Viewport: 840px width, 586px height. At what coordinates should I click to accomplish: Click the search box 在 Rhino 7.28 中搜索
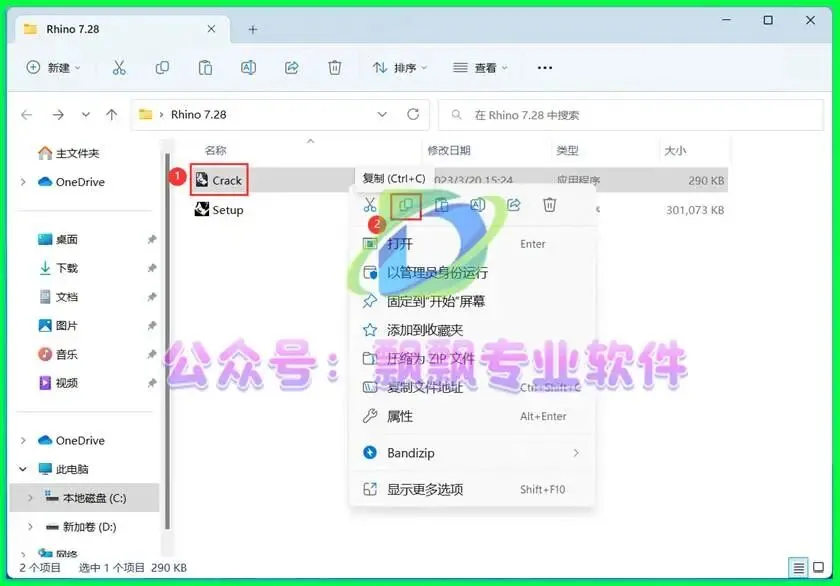click(x=631, y=115)
